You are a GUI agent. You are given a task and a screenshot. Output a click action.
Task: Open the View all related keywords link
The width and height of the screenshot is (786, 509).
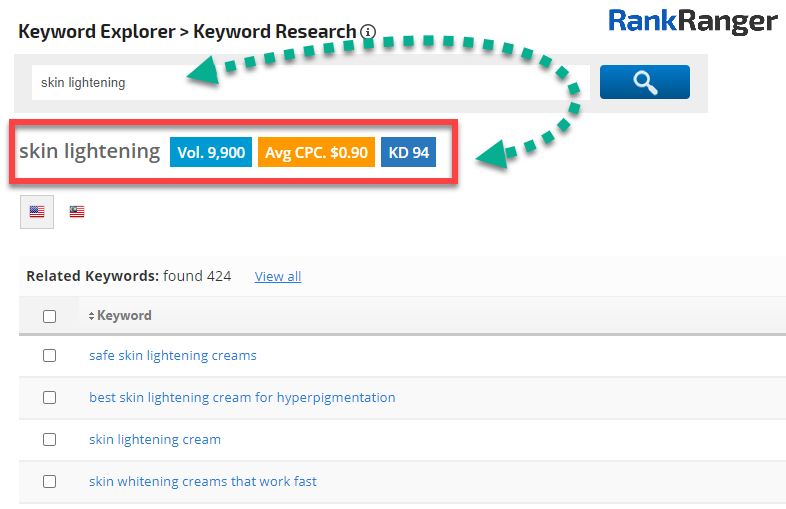coord(278,277)
